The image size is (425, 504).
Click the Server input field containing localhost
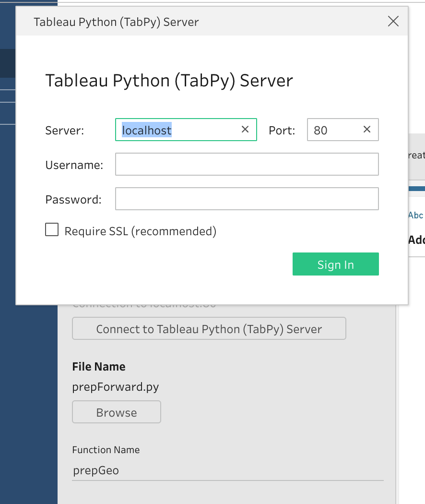[x=186, y=130]
